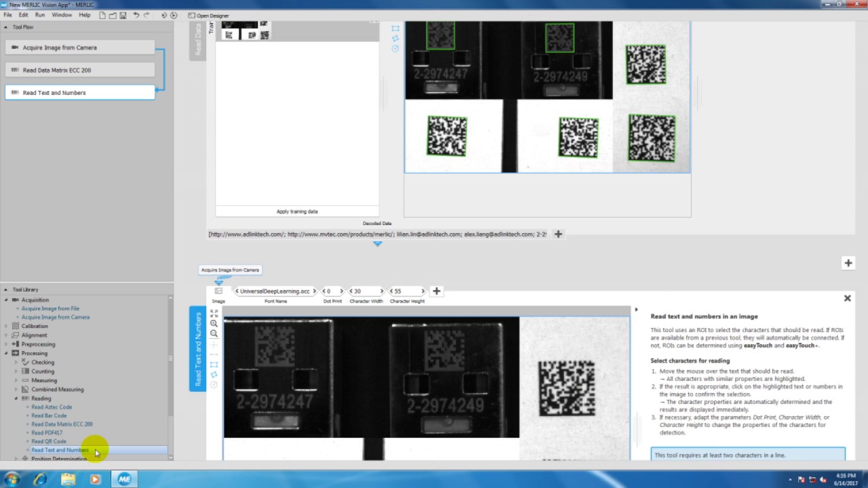Click Acquire Image from File in library
The height and width of the screenshot is (488, 868).
point(50,308)
